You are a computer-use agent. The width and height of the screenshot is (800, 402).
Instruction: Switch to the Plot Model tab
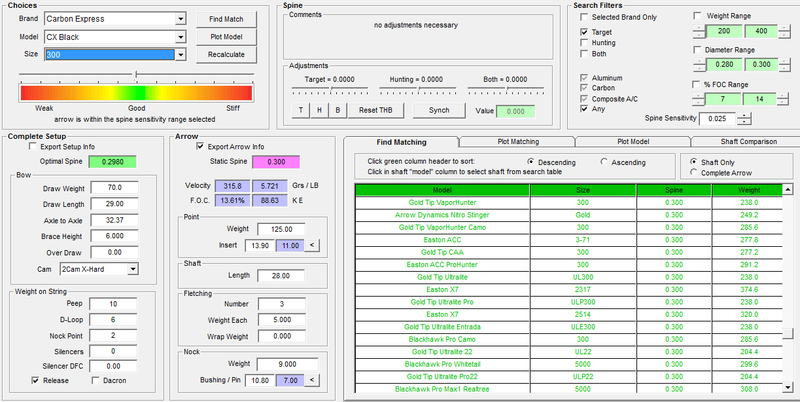(x=633, y=141)
